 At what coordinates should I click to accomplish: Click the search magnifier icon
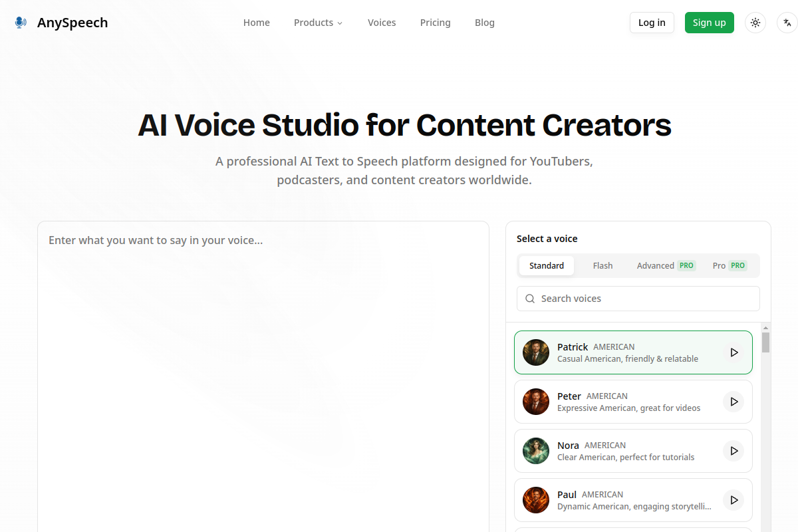[x=530, y=299]
